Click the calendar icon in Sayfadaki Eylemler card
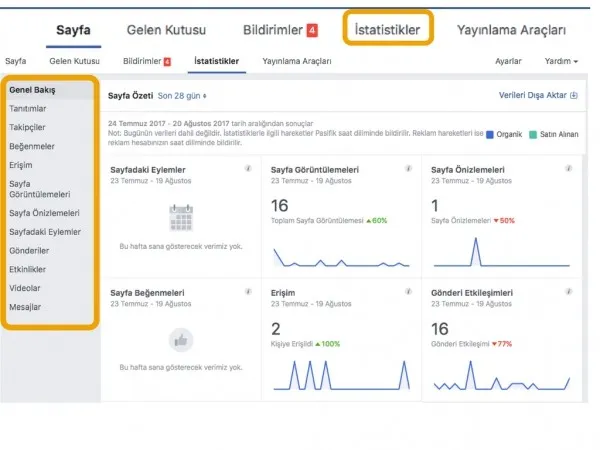The width and height of the screenshot is (600, 450). pos(181,218)
